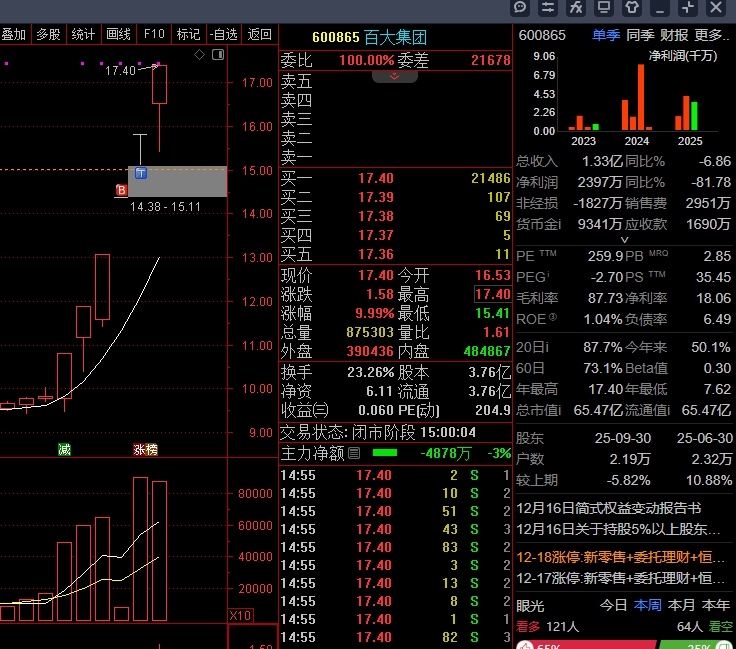Switch to the 同季 tab
Screen dimensions: 736x649
click(640, 35)
